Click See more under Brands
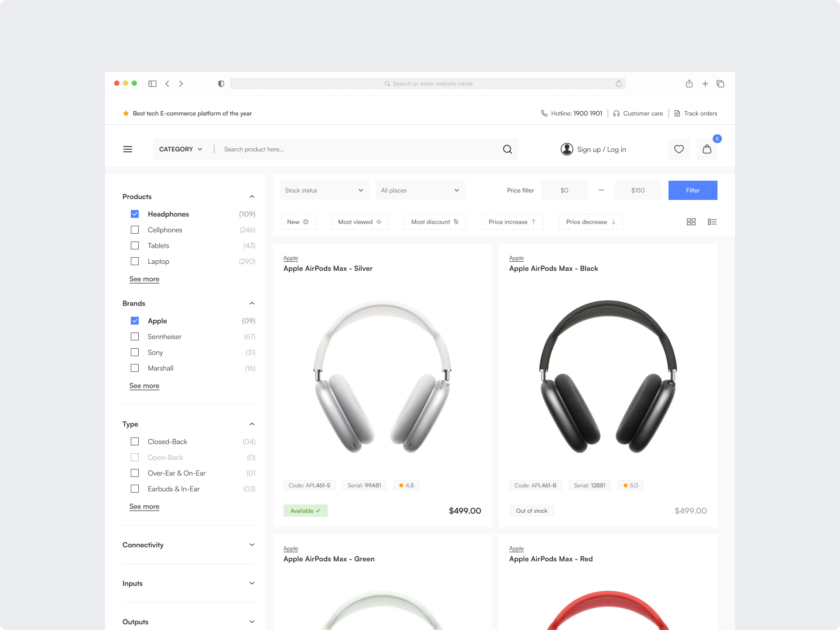Screen dimensions: 840x630 coord(144,385)
